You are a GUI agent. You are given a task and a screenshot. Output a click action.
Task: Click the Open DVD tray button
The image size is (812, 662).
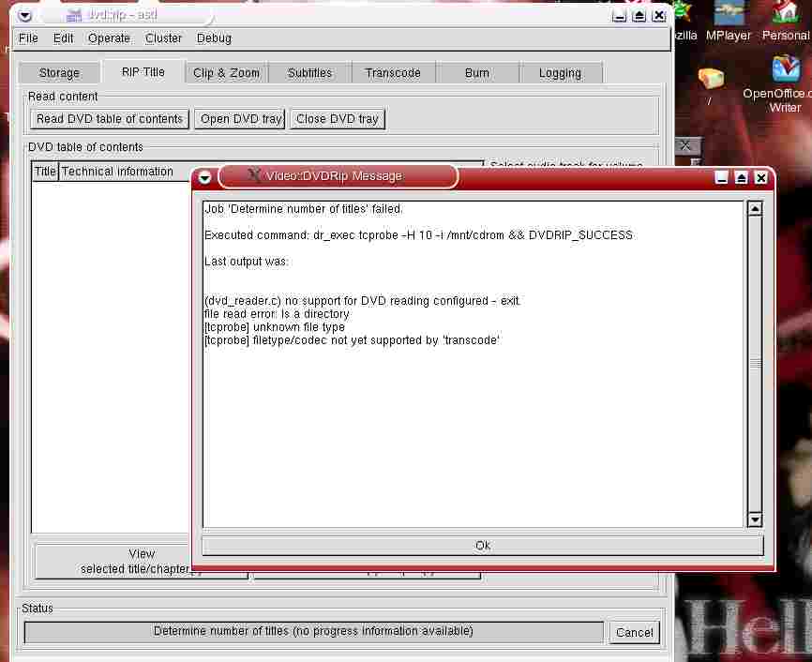[x=241, y=119]
